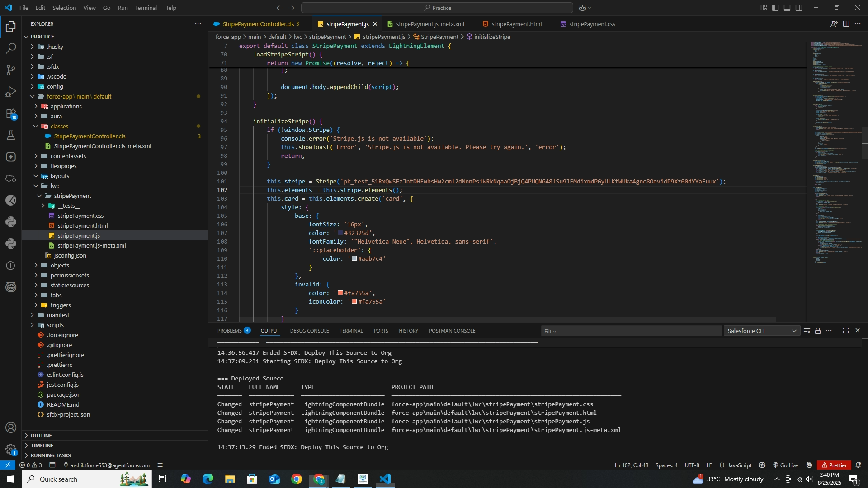Open the Terminal menu
The image size is (868, 488).
click(146, 8)
